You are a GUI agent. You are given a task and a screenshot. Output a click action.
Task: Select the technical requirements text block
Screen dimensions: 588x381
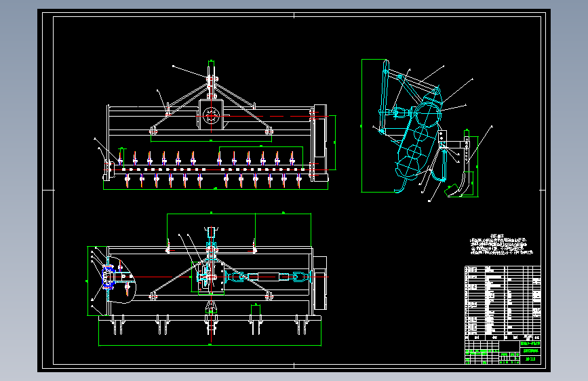[501, 245]
